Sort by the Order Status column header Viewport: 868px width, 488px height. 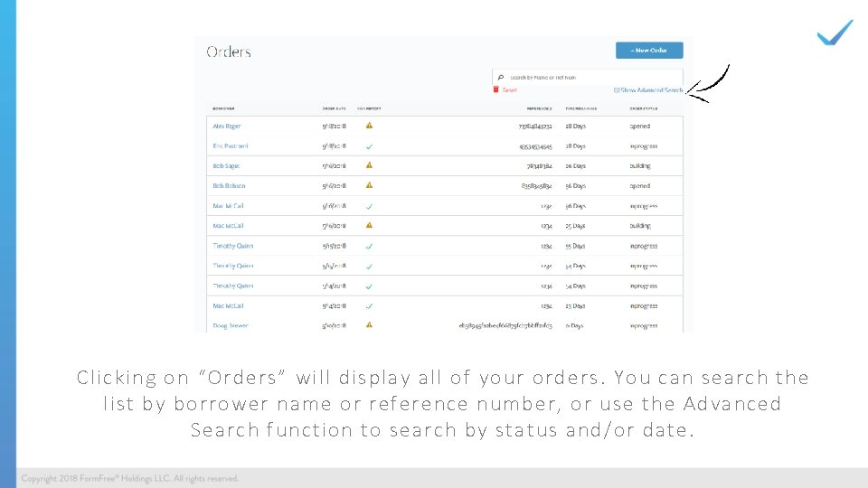pos(643,108)
